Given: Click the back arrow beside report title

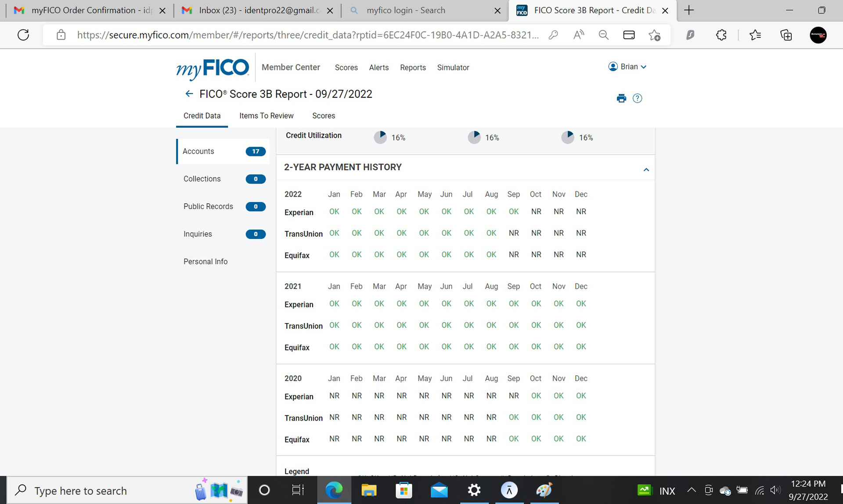Looking at the screenshot, I should 189,94.
